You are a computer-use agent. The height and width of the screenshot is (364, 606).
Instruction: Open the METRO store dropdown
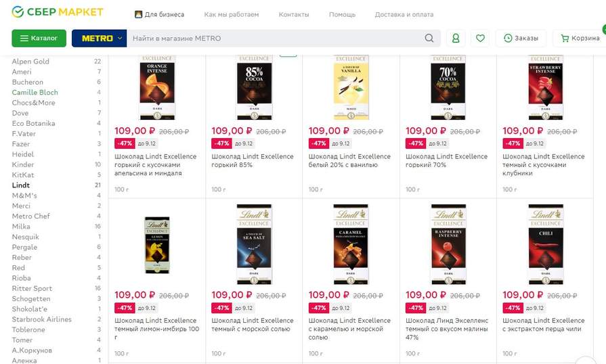pyautogui.click(x=99, y=38)
